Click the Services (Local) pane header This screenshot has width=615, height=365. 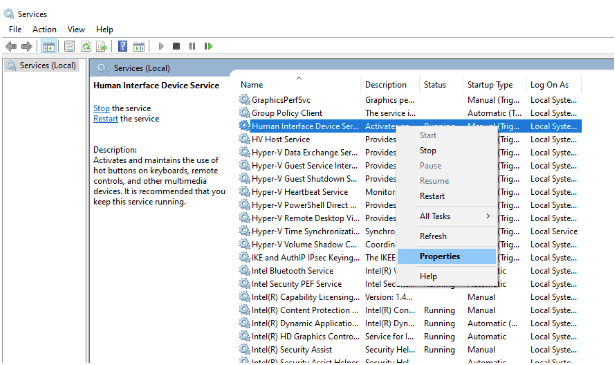(142, 68)
